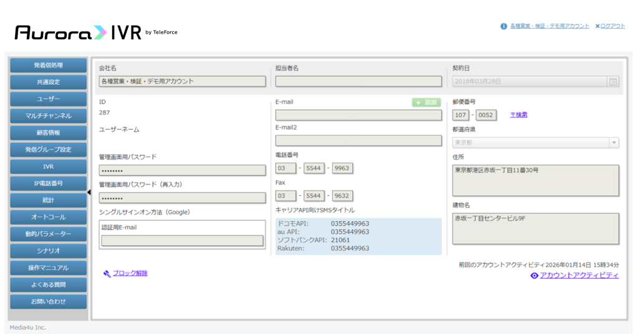Go to ユーザー menu
This screenshot has width=644, height=334.
(x=49, y=99)
